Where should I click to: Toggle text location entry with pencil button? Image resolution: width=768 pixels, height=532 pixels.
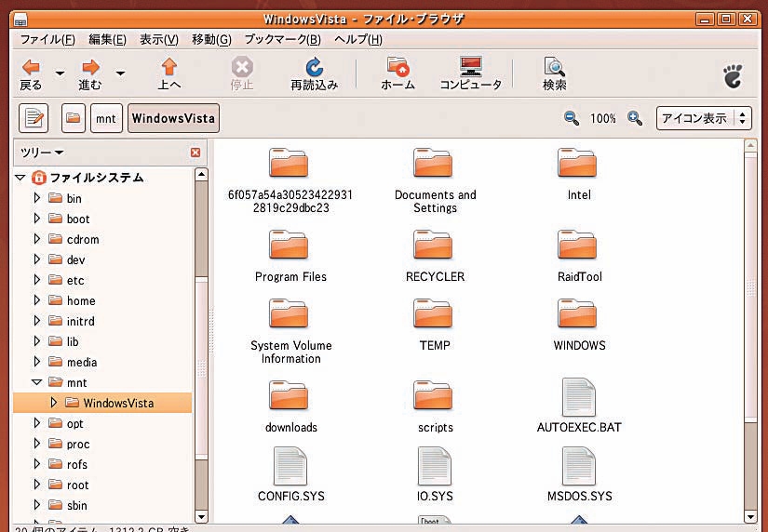tap(34, 118)
